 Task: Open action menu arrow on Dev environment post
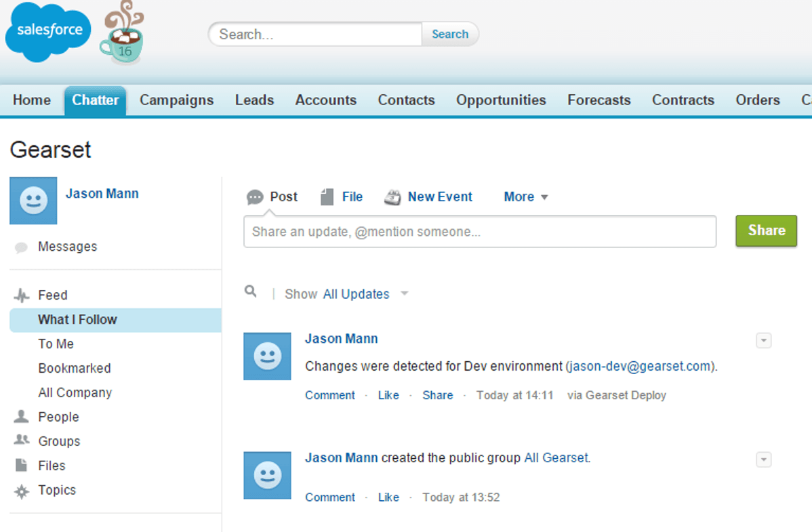[x=763, y=341]
